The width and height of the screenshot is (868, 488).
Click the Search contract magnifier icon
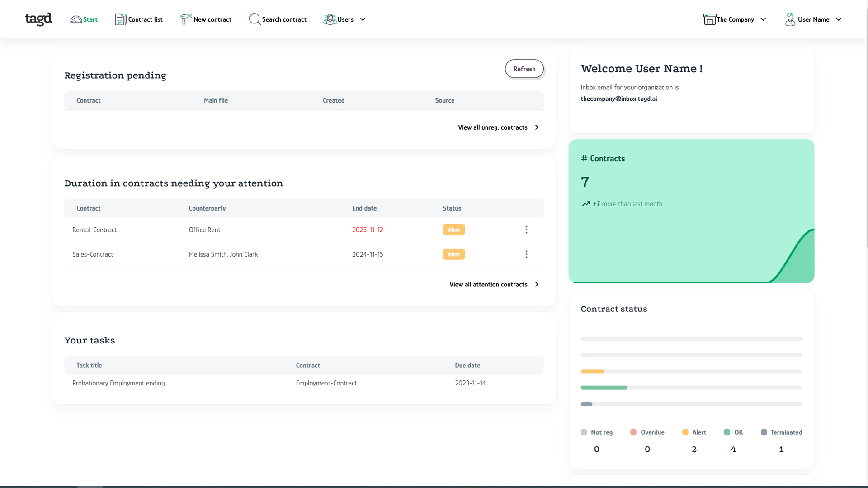click(255, 19)
